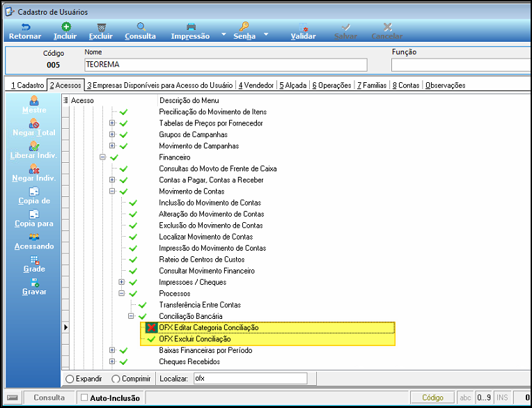Open the Impressão dropdown arrow
The image size is (532, 408).
(x=224, y=34)
